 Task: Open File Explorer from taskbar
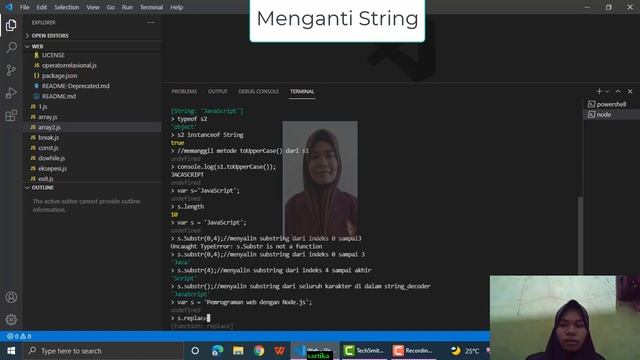238,351
